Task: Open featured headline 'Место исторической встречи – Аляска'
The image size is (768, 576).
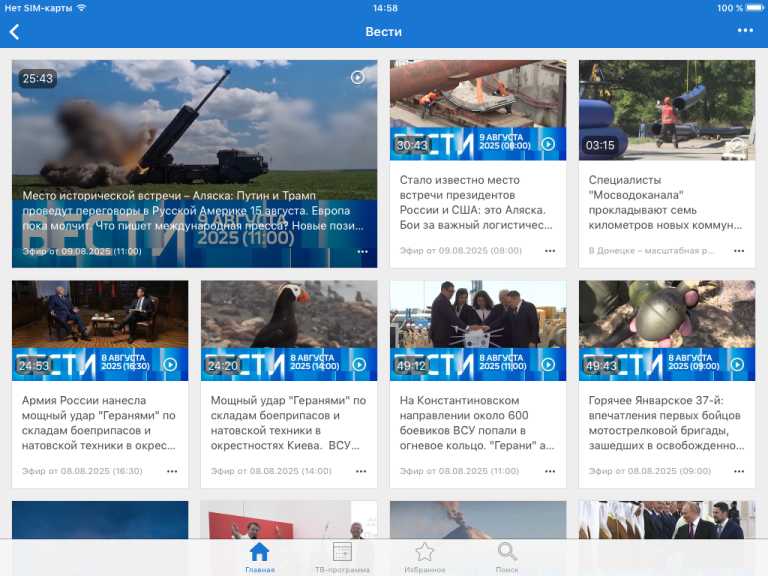Action: pyautogui.click(x=193, y=211)
